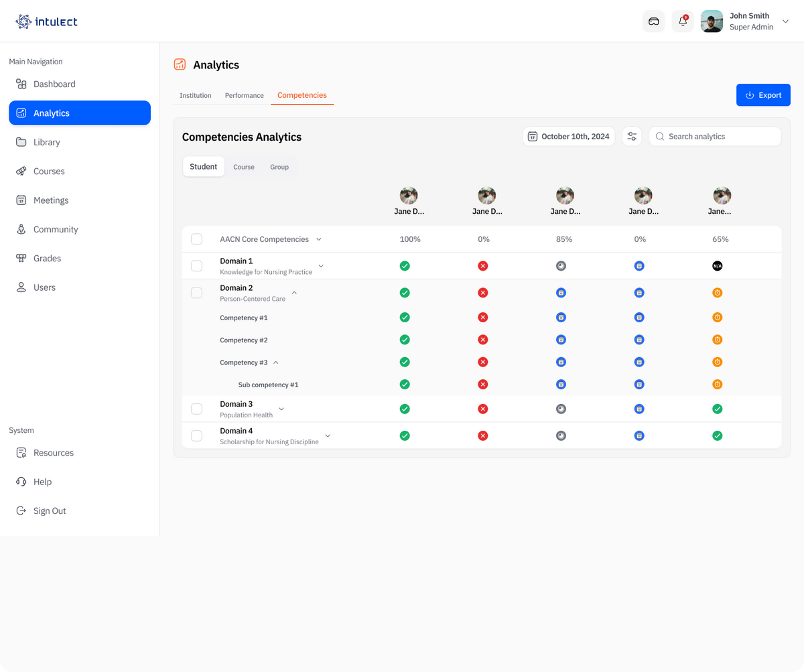Viewport: 804px width, 672px height.
Task: Click the black N/A status icon
Action: 718,266
